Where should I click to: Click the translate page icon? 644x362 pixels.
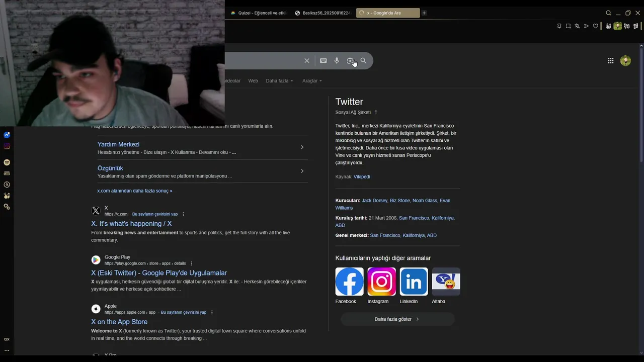point(577,26)
